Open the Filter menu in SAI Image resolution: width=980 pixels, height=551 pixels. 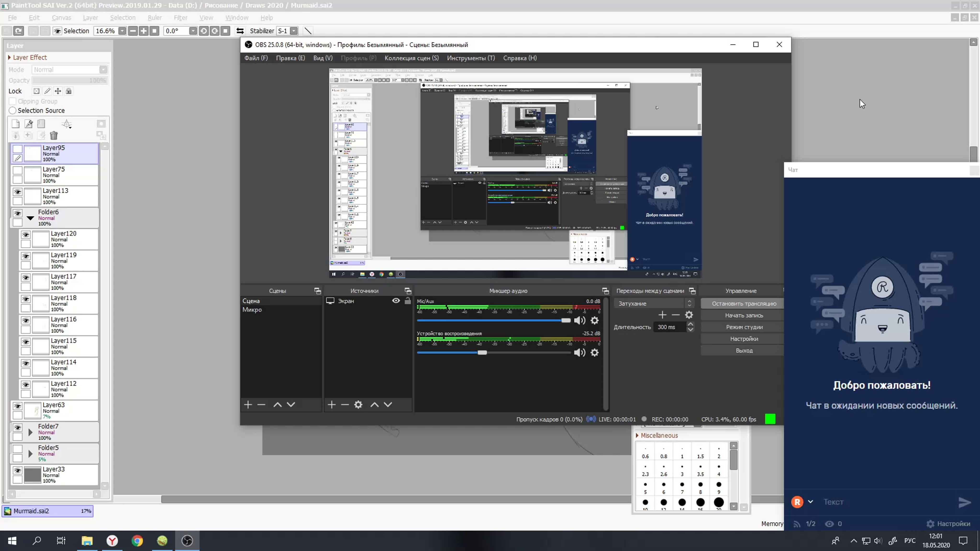[x=181, y=18]
